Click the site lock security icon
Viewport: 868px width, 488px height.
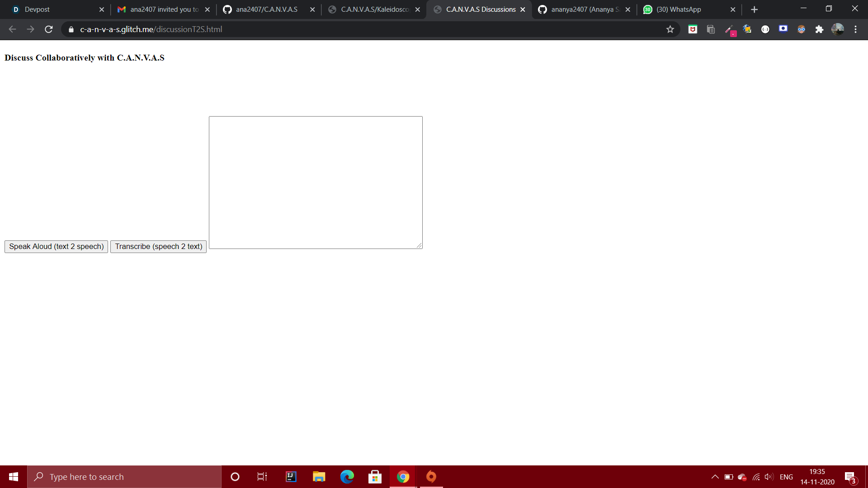[71, 29]
